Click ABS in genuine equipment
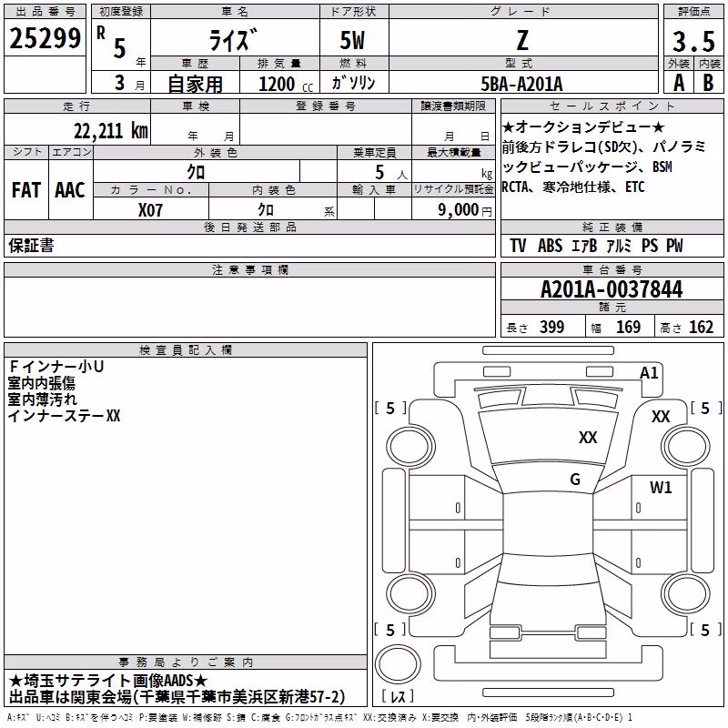 pyautogui.click(x=551, y=246)
